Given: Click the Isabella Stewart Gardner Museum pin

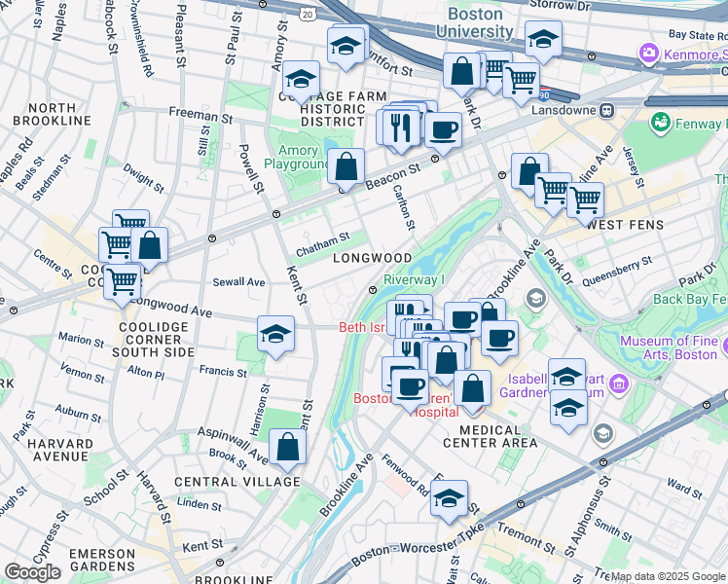Looking at the screenshot, I should pos(620,383).
